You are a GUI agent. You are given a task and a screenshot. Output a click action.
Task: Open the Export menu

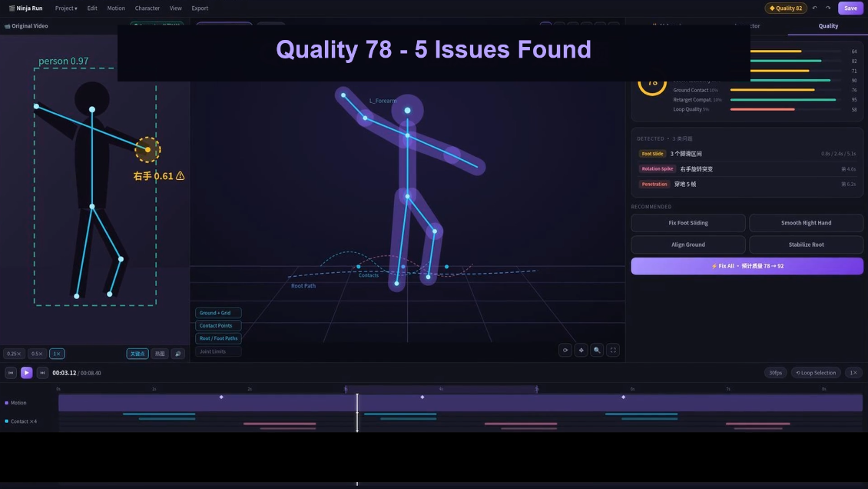200,8
